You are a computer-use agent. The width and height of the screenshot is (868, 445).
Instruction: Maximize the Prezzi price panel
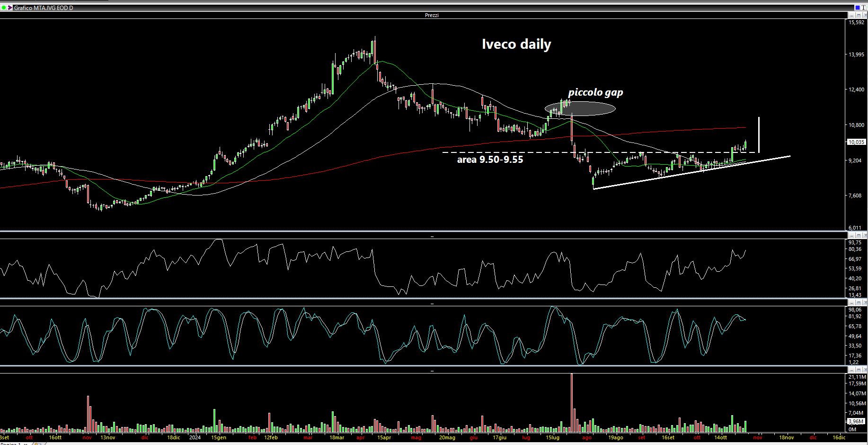click(x=858, y=15)
